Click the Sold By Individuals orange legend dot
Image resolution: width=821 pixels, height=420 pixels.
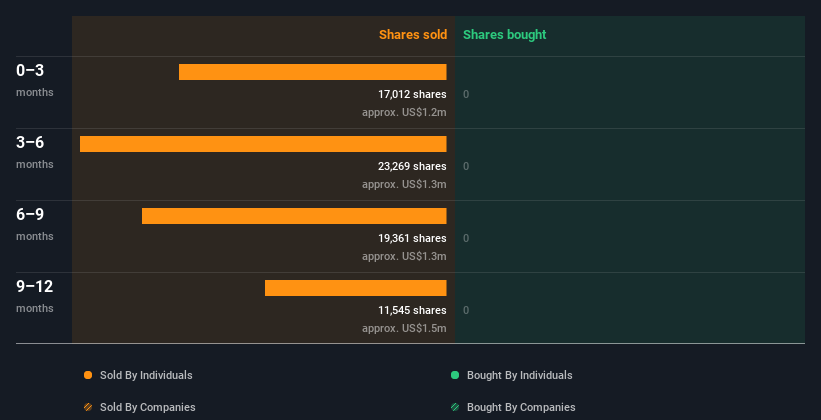(x=88, y=375)
